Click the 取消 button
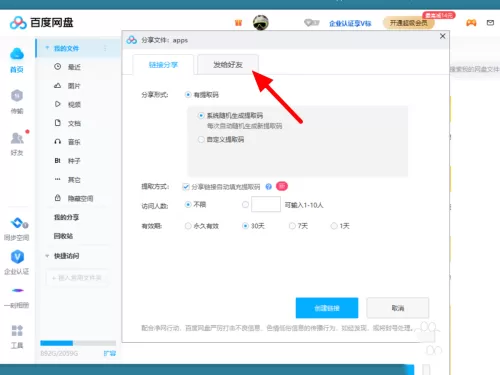 (398, 308)
